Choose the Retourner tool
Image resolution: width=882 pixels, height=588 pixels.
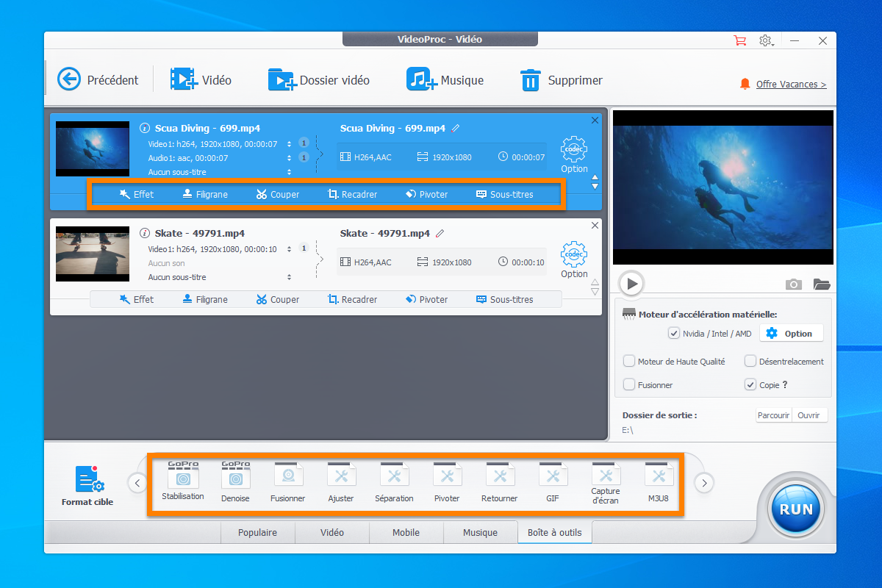500,482
